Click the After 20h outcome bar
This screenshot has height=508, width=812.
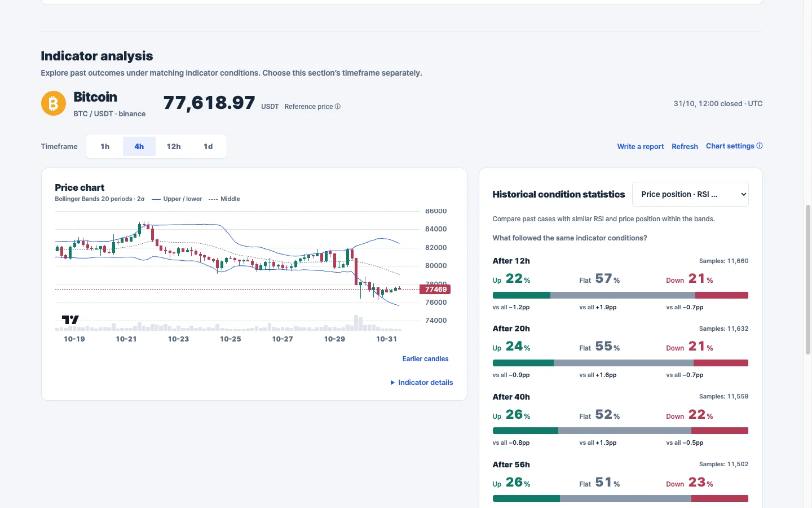[620, 363]
